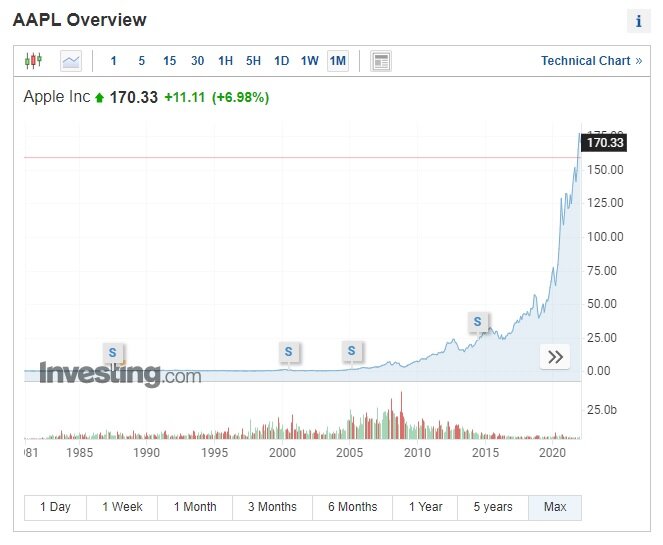The image size is (663, 545).
Task: Show the 3 Months range
Action: tap(272, 507)
